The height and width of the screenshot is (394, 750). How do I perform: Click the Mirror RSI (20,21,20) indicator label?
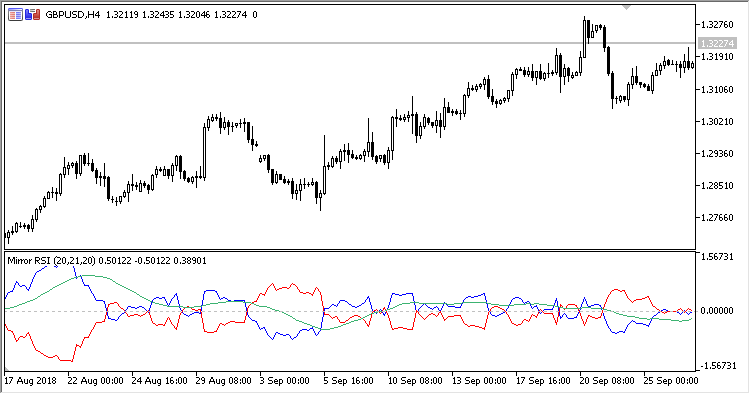[51, 261]
